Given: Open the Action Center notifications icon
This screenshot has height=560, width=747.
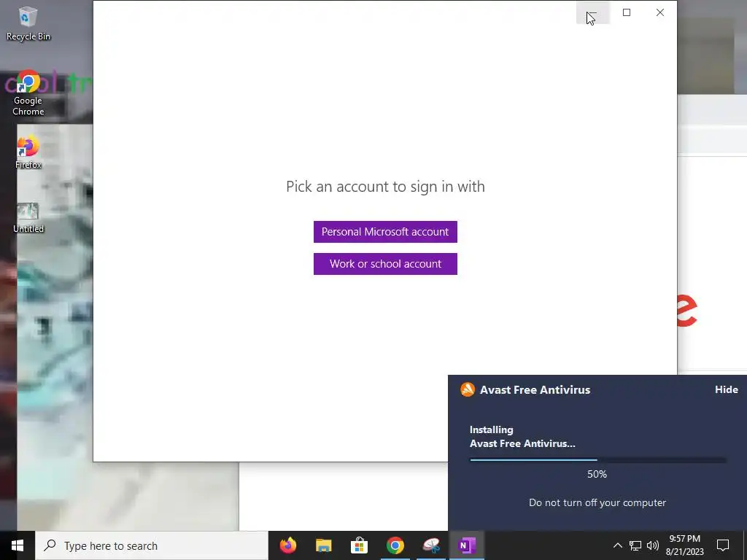Looking at the screenshot, I should (723, 545).
